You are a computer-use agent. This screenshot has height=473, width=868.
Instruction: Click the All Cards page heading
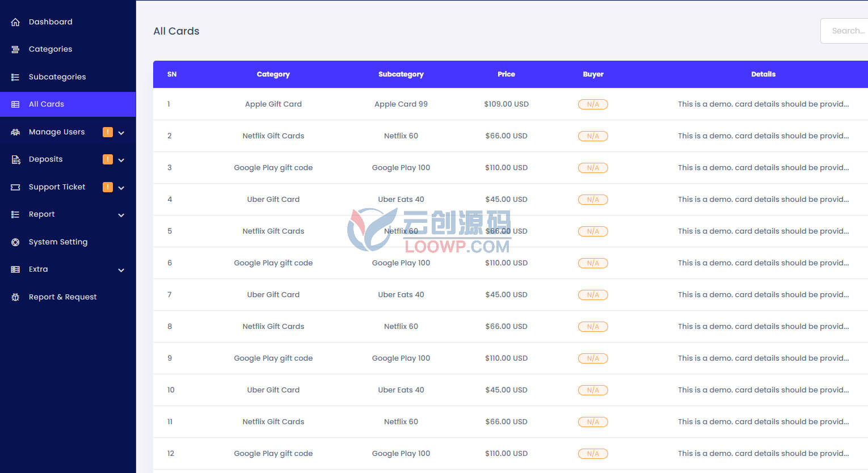176,31
